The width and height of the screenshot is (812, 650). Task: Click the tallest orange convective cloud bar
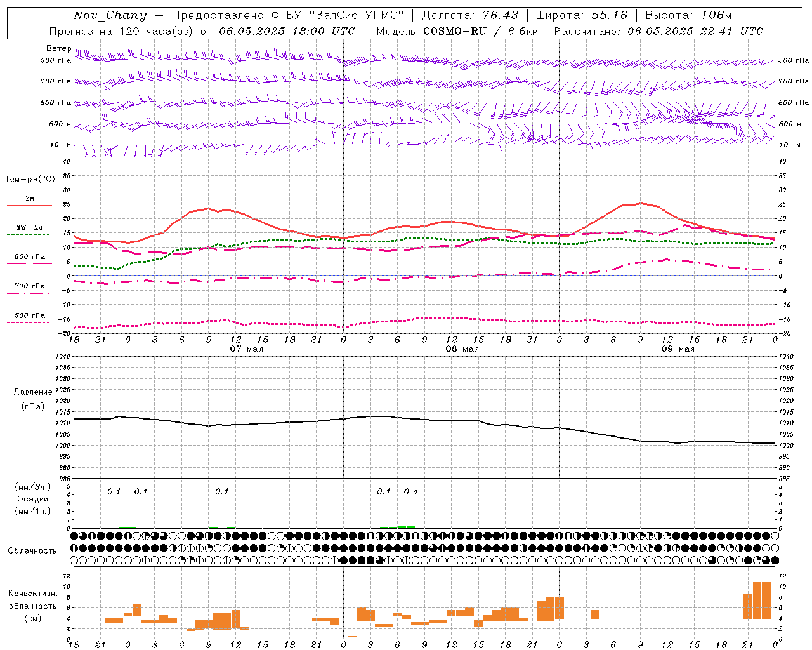[762, 600]
